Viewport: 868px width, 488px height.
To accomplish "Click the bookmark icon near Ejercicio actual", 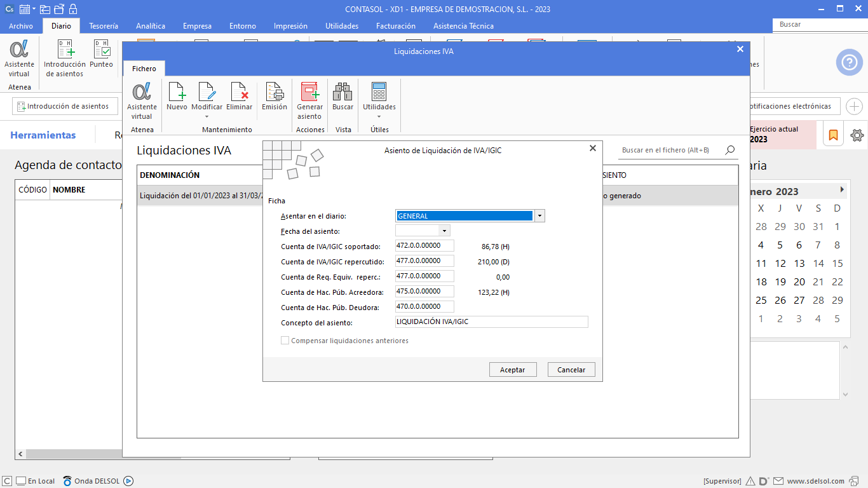I will pyautogui.click(x=833, y=135).
